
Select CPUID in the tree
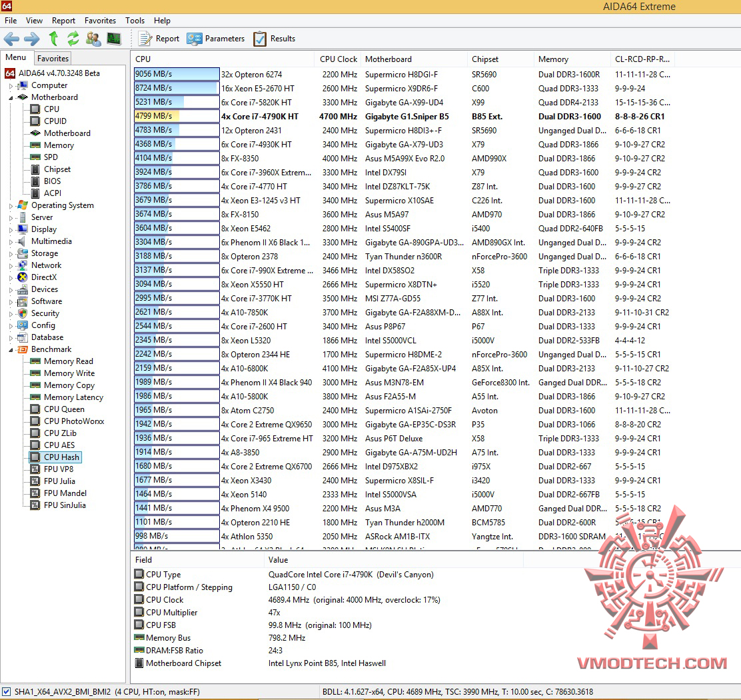click(x=55, y=121)
